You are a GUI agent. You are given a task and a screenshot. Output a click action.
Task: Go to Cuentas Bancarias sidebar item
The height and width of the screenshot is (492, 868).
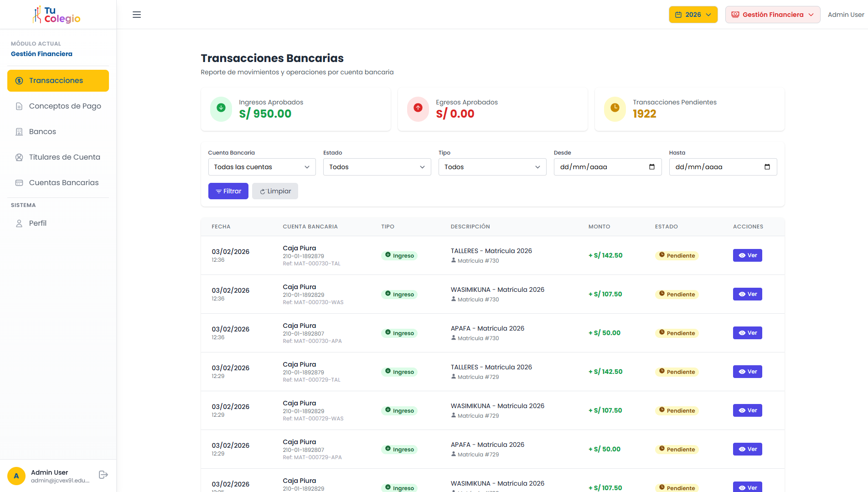pyautogui.click(x=64, y=183)
